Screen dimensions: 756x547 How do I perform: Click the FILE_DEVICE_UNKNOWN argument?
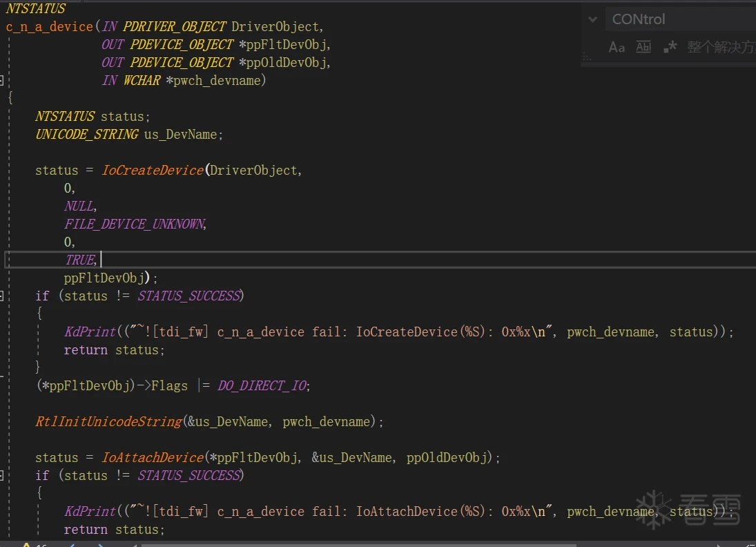pyautogui.click(x=135, y=224)
